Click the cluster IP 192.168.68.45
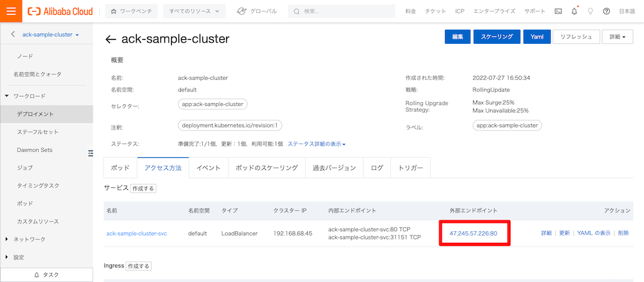 point(293,233)
